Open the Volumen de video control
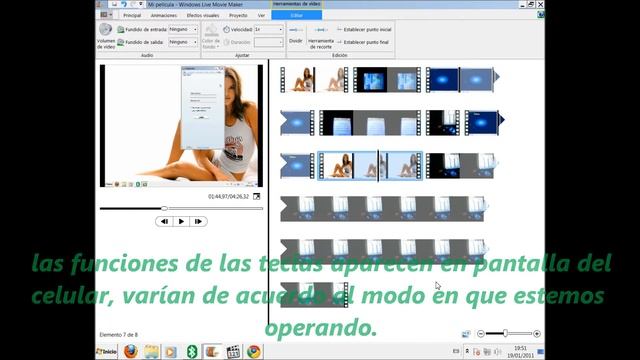Screen dimensions: 640x360 pos(106,36)
